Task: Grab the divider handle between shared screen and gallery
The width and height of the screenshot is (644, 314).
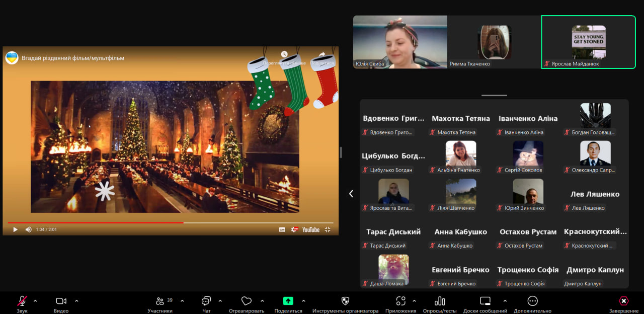Action: point(341,152)
